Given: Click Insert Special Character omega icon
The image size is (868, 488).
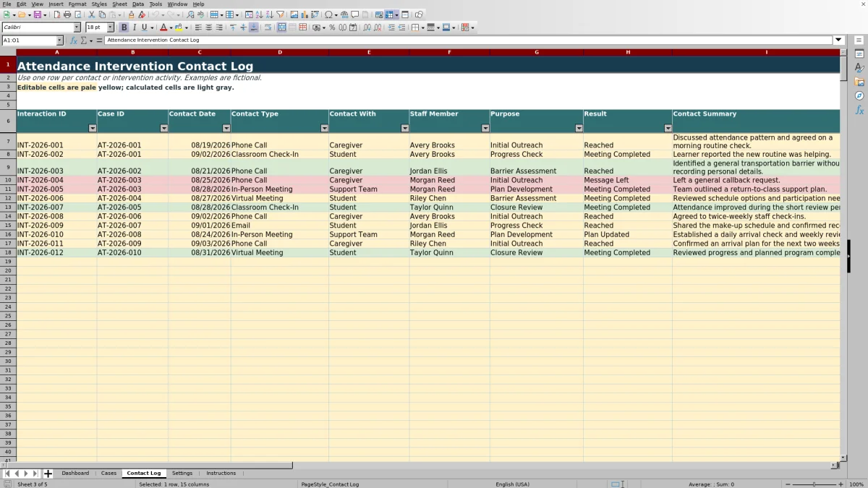Looking at the screenshot, I should click(x=329, y=14).
